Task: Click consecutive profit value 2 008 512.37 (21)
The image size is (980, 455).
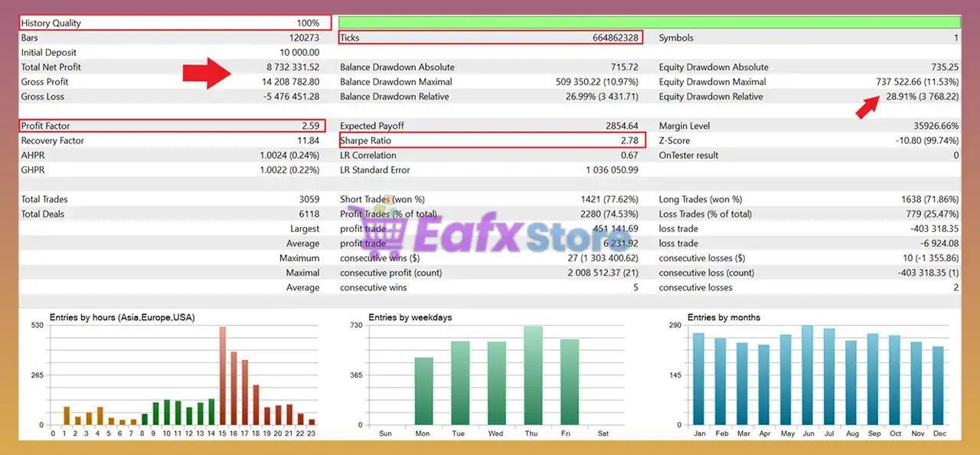Action: (x=603, y=273)
